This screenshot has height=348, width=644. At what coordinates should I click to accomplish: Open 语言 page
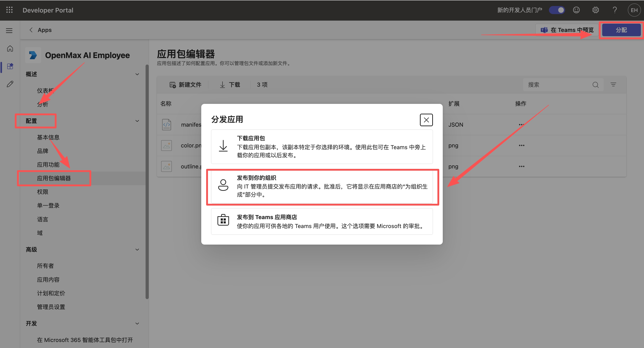tap(42, 219)
